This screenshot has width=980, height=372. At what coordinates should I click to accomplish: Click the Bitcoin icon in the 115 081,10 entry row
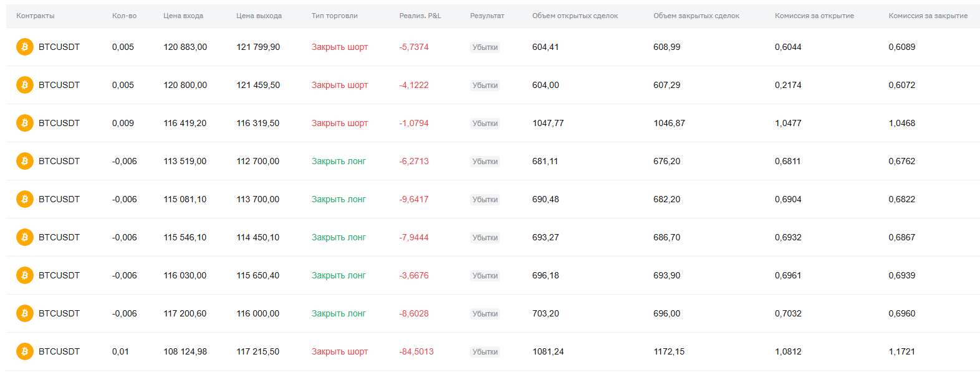(x=25, y=199)
